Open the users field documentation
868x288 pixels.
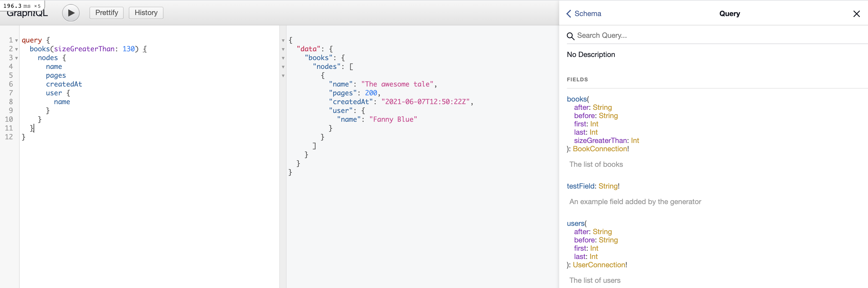[575, 224]
